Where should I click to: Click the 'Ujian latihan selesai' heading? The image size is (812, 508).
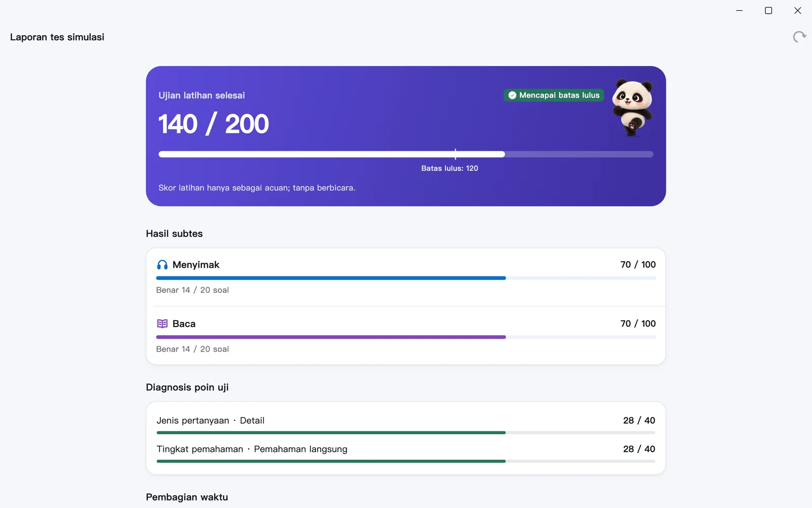[201, 96]
